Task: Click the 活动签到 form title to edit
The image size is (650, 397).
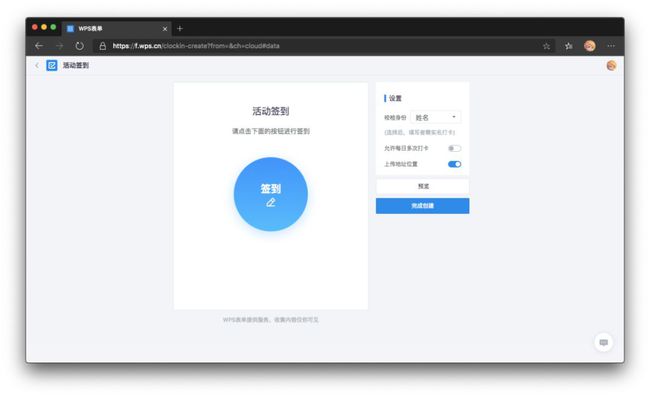Action: [x=271, y=111]
